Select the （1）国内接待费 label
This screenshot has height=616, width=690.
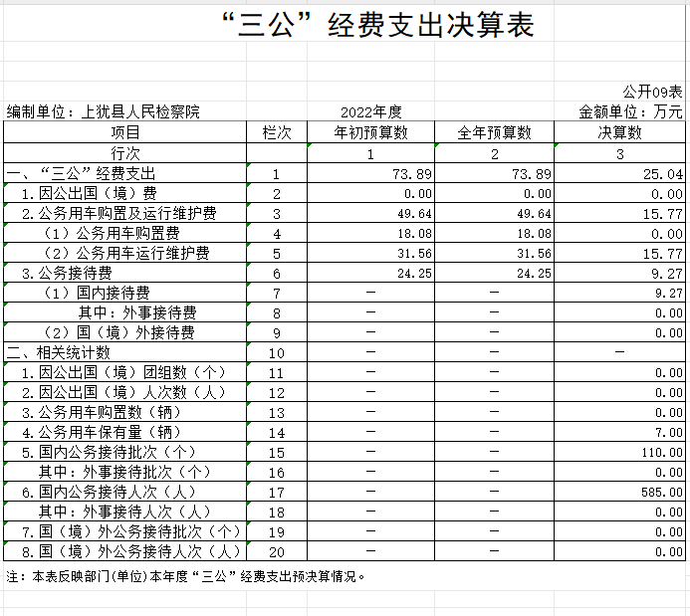click(96, 293)
